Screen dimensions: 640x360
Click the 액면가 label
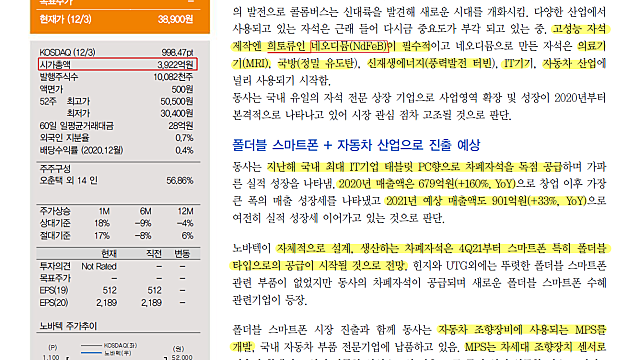point(51,89)
